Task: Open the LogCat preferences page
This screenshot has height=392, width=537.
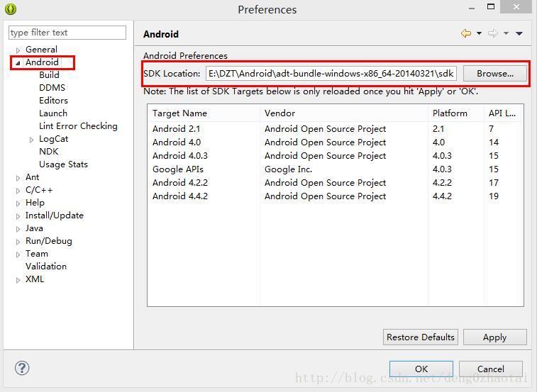Action: click(54, 139)
